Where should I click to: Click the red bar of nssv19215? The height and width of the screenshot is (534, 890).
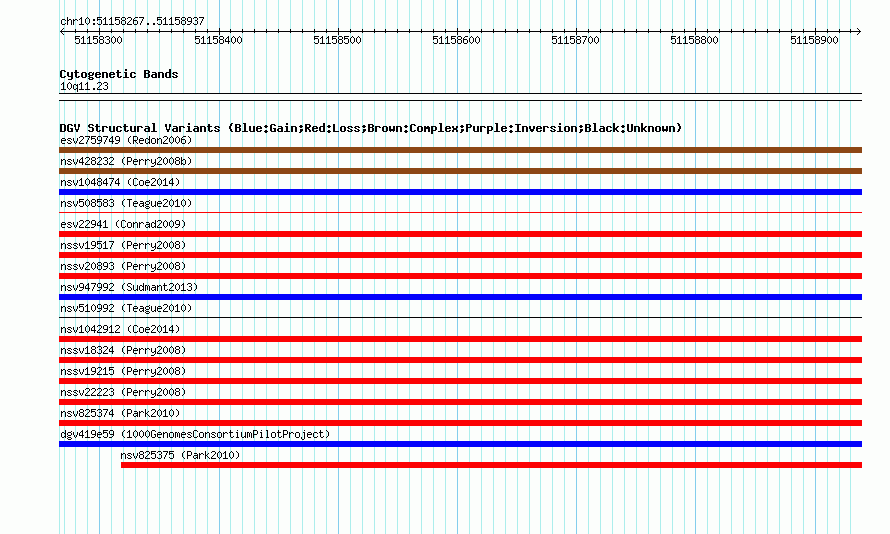460,381
